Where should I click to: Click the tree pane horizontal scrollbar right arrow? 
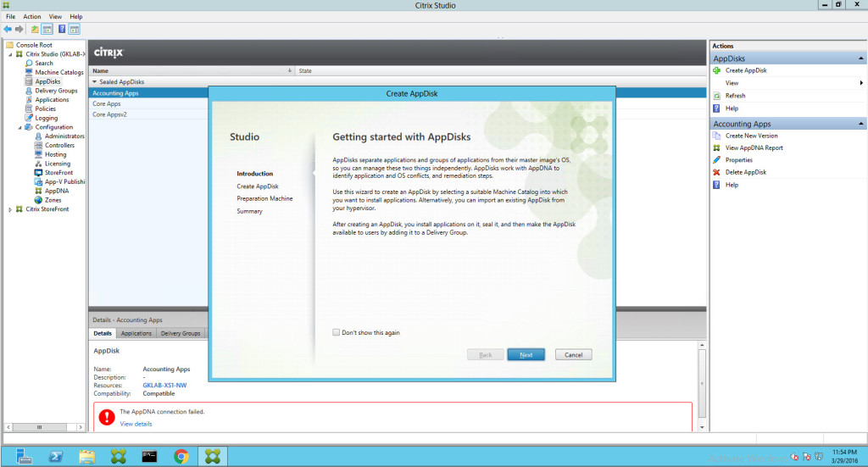tap(81, 427)
